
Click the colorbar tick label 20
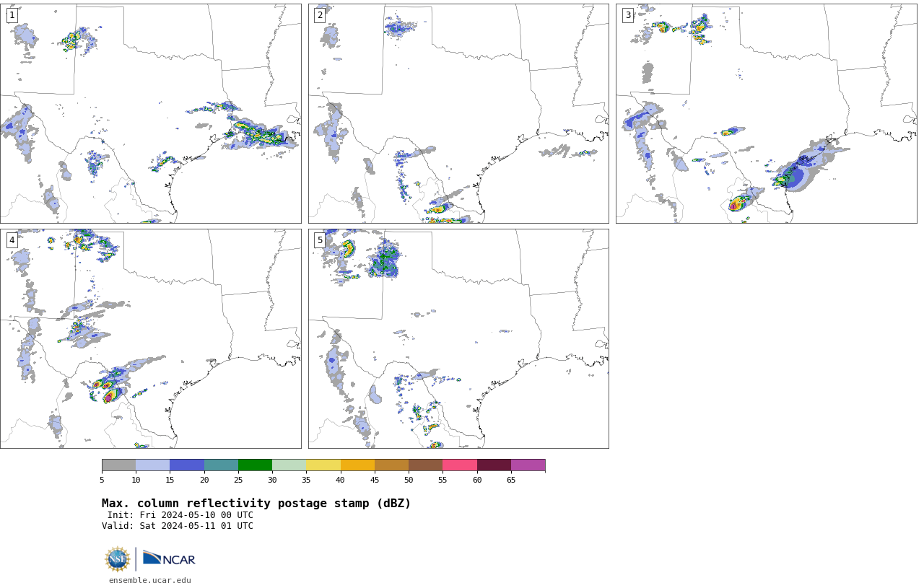[x=204, y=480]
